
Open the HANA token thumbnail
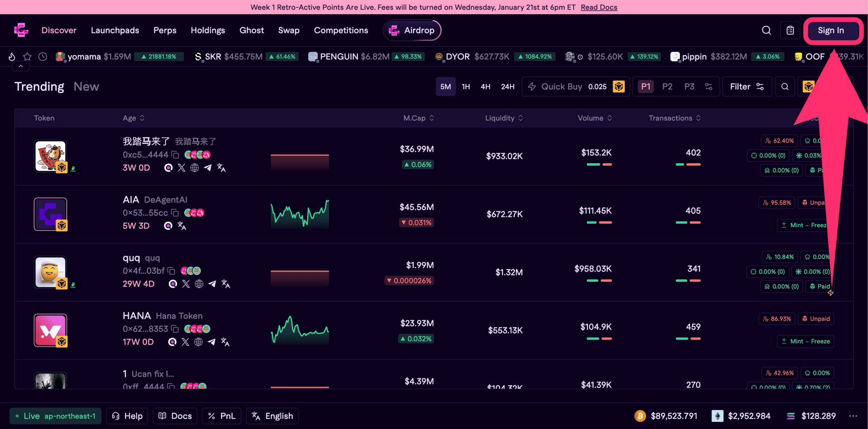[x=50, y=330]
